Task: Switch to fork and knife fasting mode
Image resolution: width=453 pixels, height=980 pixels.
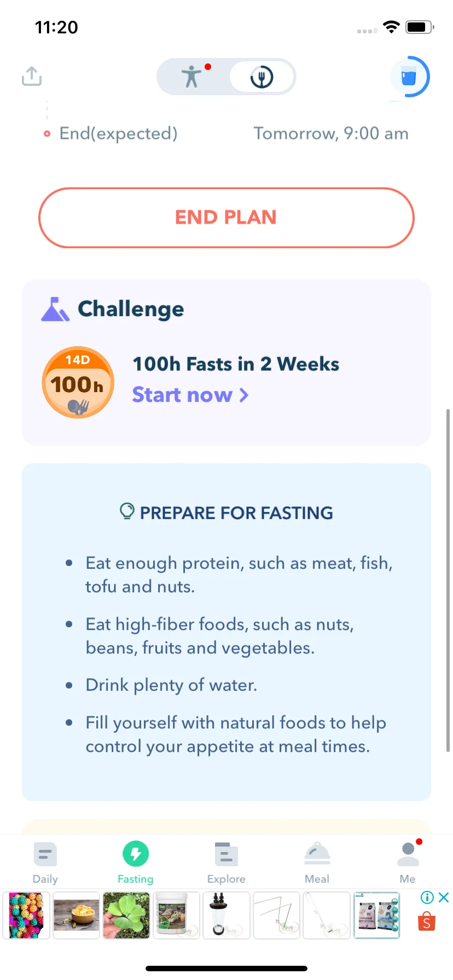Action: 262,77
